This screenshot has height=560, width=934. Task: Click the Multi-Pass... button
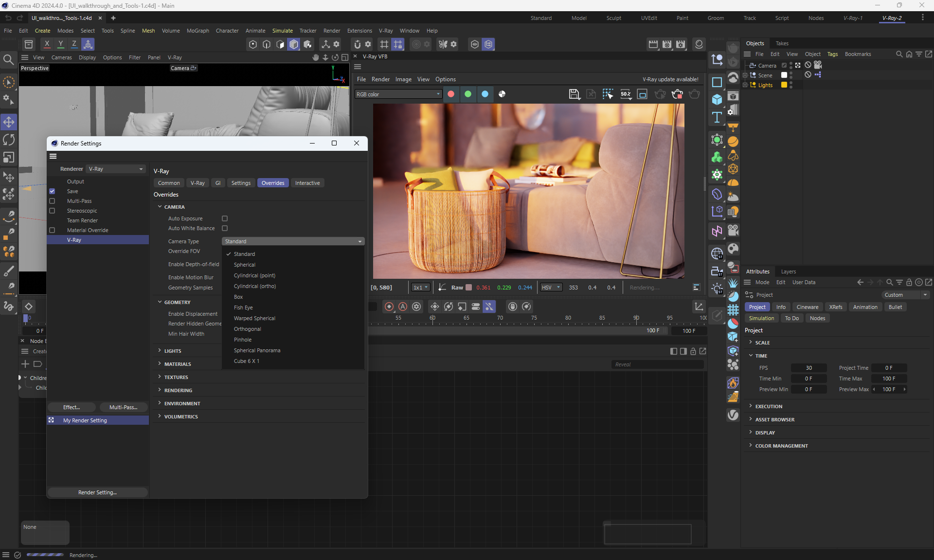click(123, 407)
